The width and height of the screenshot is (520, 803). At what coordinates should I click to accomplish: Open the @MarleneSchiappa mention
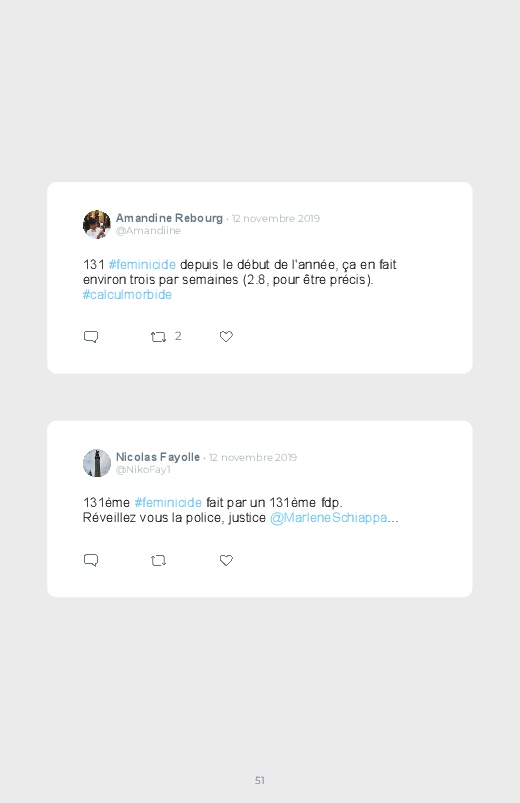click(328, 518)
